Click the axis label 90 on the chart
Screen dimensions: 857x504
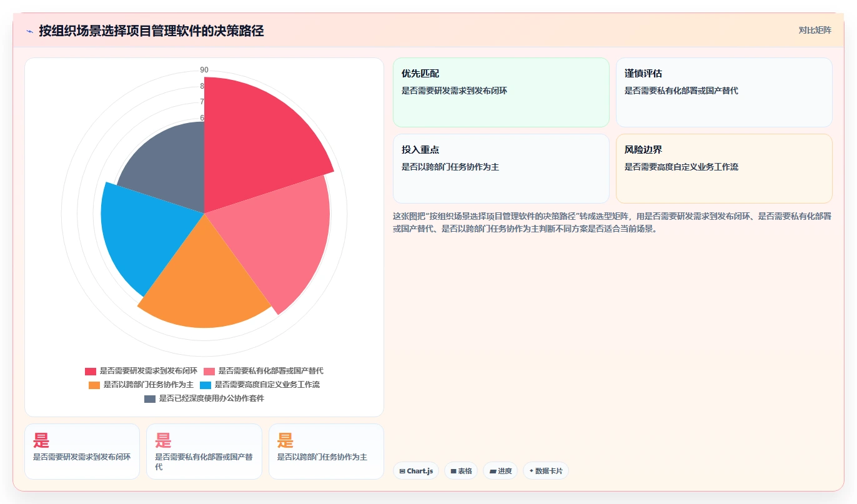(204, 70)
